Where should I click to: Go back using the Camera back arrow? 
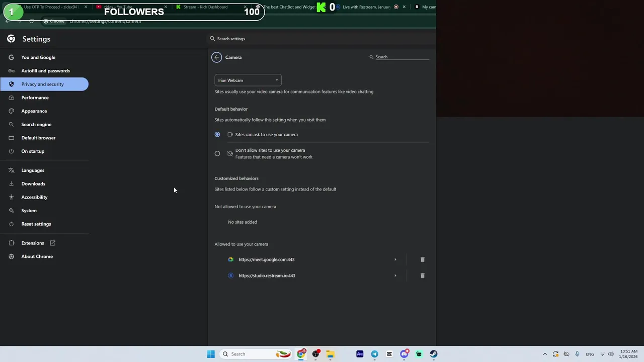point(216,57)
